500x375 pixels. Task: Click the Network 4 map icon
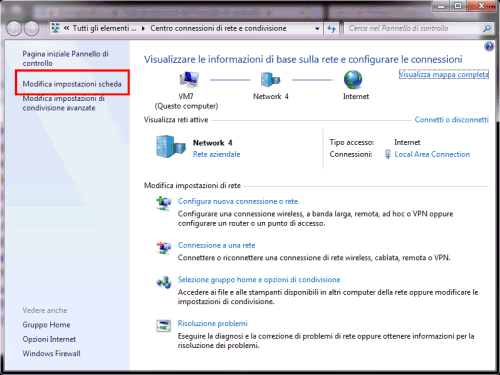(x=270, y=79)
